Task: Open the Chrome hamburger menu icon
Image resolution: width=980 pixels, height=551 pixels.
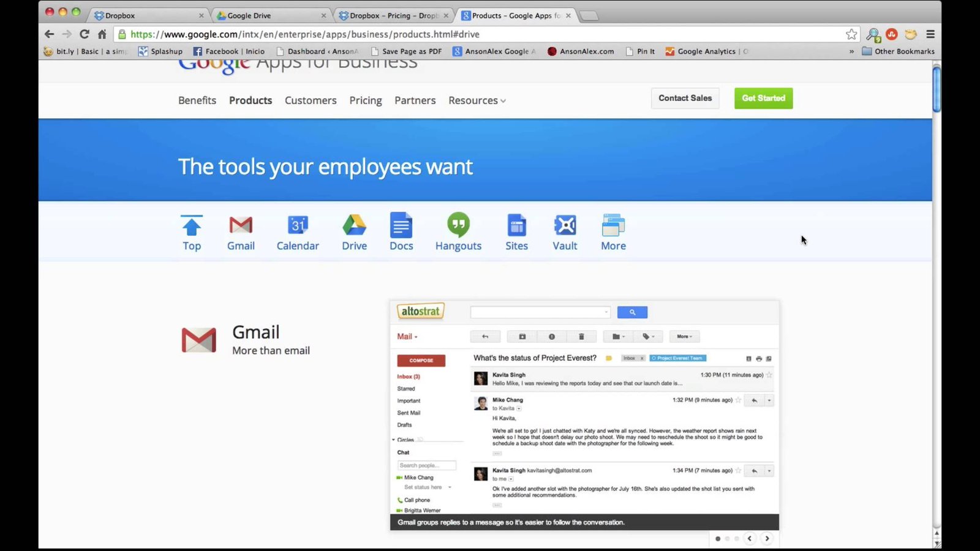Action: [930, 34]
